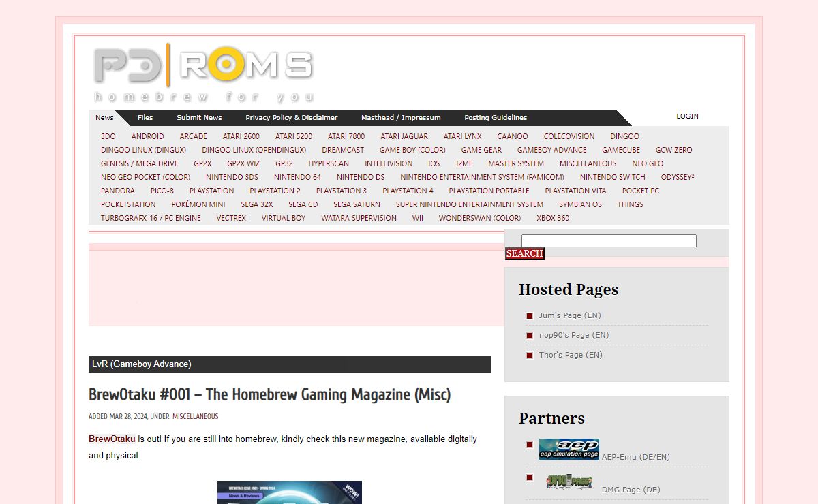This screenshot has width=818, height=504.
Task: Click the LOGIN link
Action: (x=687, y=116)
